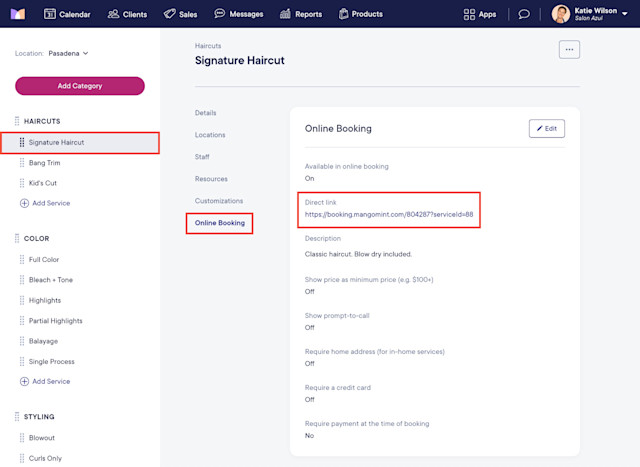
Task: Click the Haircuts breadcrumb link
Action: point(208,46)
